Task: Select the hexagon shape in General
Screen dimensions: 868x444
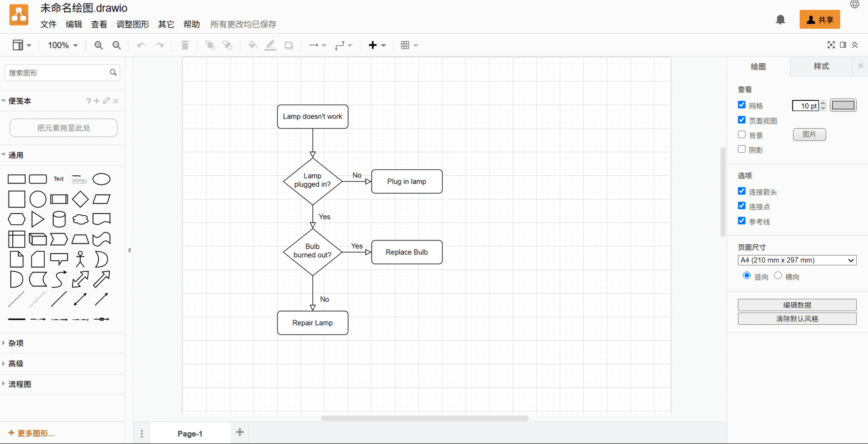Action: 16,219
